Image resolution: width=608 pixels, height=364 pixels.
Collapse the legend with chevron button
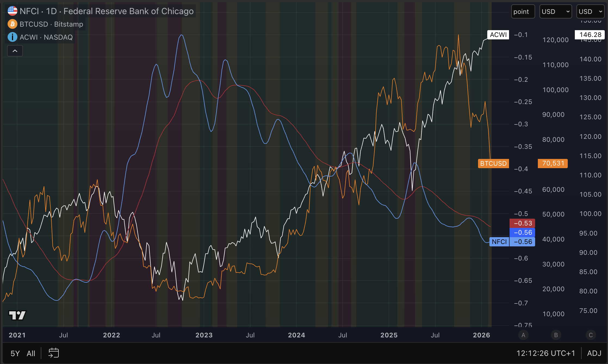tap(15, 51)
